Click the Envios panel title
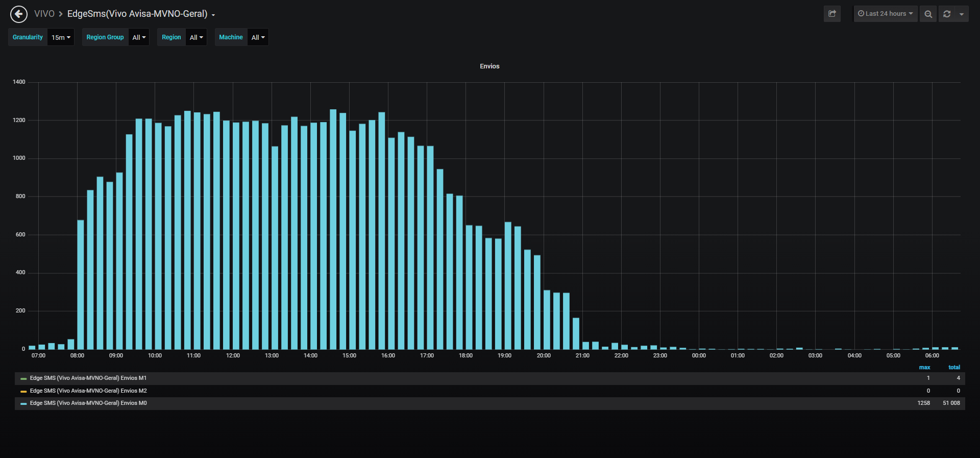The width and height of the screenshot is (980, 458). point(489,66)
